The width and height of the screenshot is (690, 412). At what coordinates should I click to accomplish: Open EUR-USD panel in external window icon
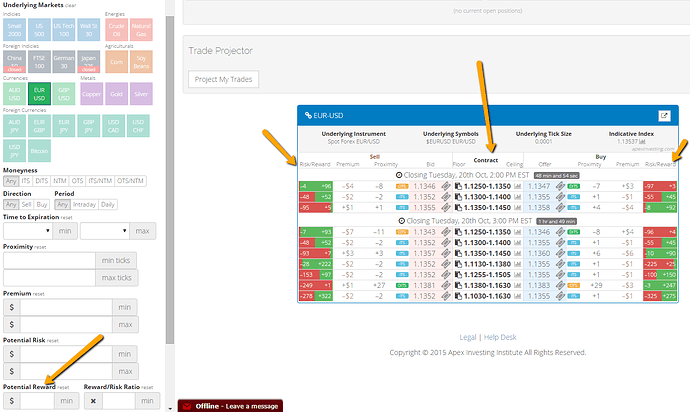[x=663, y=116]
